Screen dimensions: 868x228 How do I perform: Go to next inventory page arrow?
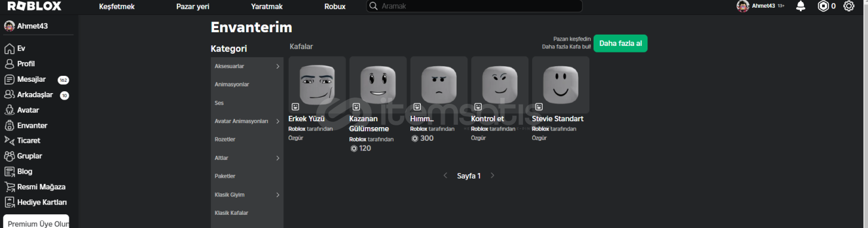click(493, 175)
